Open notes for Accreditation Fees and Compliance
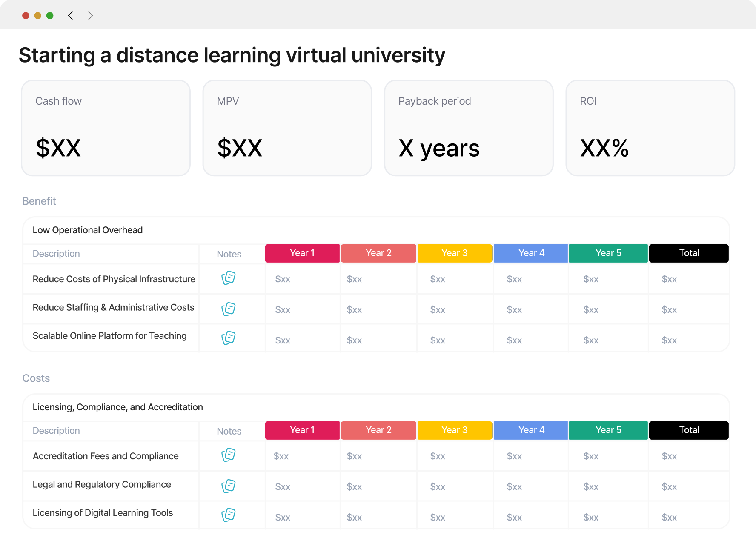The height and width of the screenshot is (555, 756). (x=229, y=455)
